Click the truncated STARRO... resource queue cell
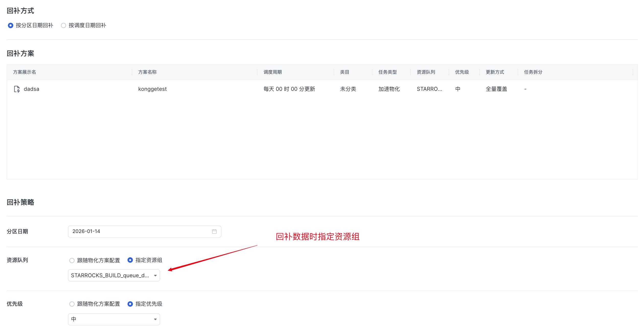Screen dimensions: 644x332 coord(429,89)
